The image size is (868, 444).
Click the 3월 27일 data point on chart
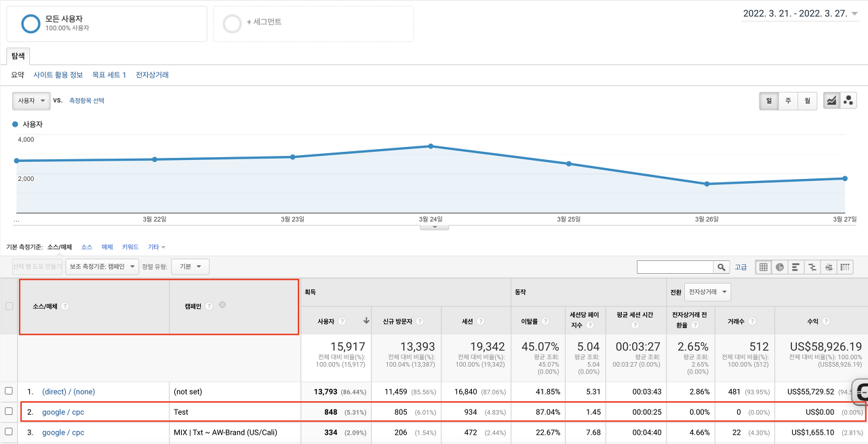coord(845,178)
